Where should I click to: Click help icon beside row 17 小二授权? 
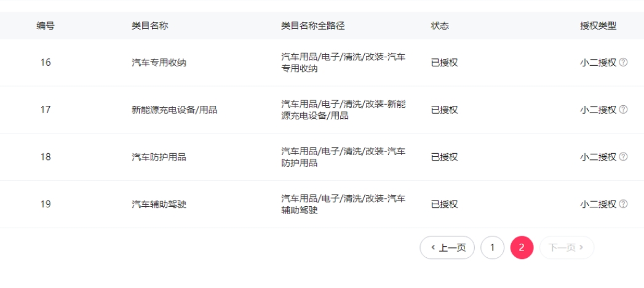point(623,110)
